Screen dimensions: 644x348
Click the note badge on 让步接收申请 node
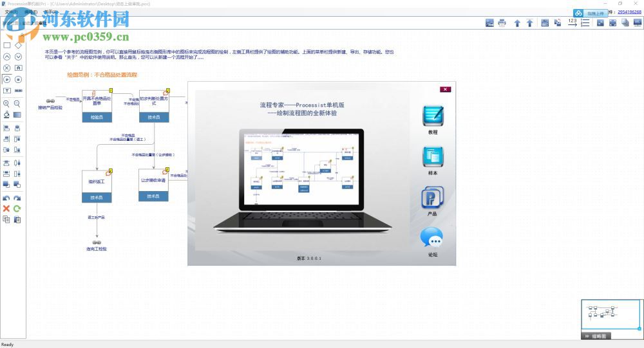(x=166, y=170)
